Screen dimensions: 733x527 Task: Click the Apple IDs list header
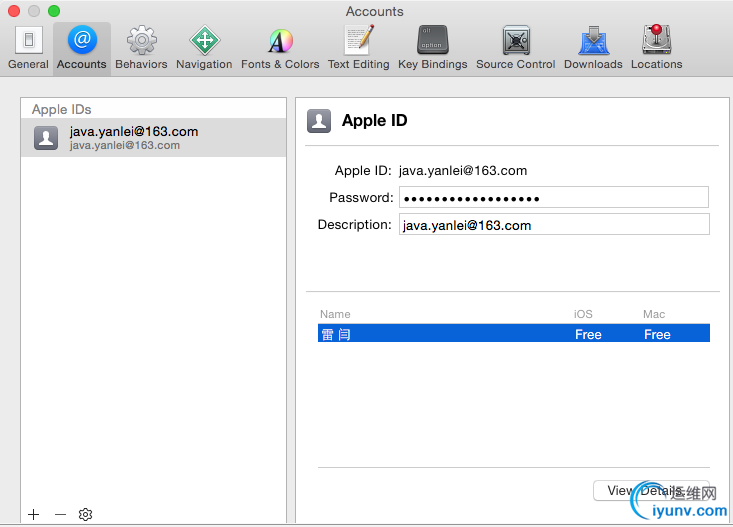tap(62, 109)
